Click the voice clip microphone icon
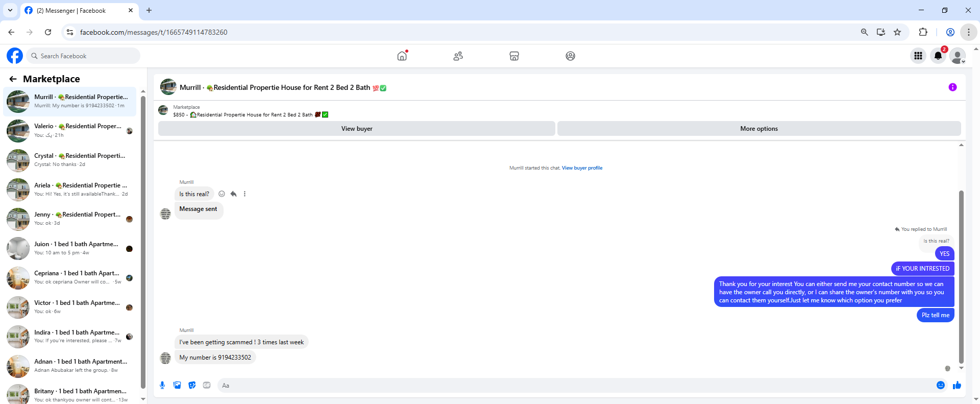 coord(162,385)
